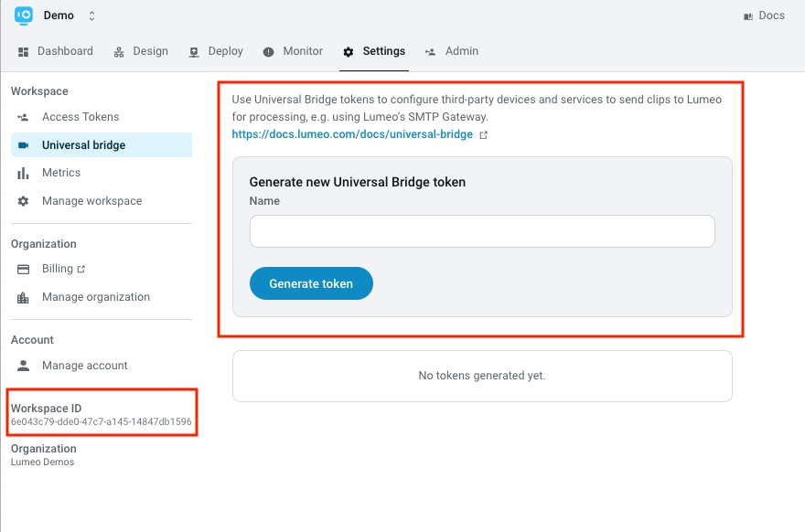This screenshot has height=532, width=805.
Task: Click the Docs book icon
Action: pyautogui.click(x=748, y=16)
